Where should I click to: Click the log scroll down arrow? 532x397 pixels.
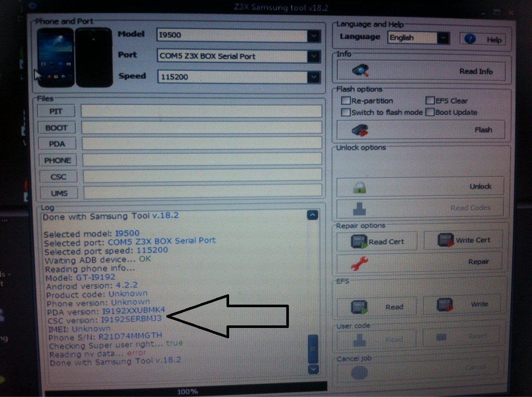click(x=313, y=369)
